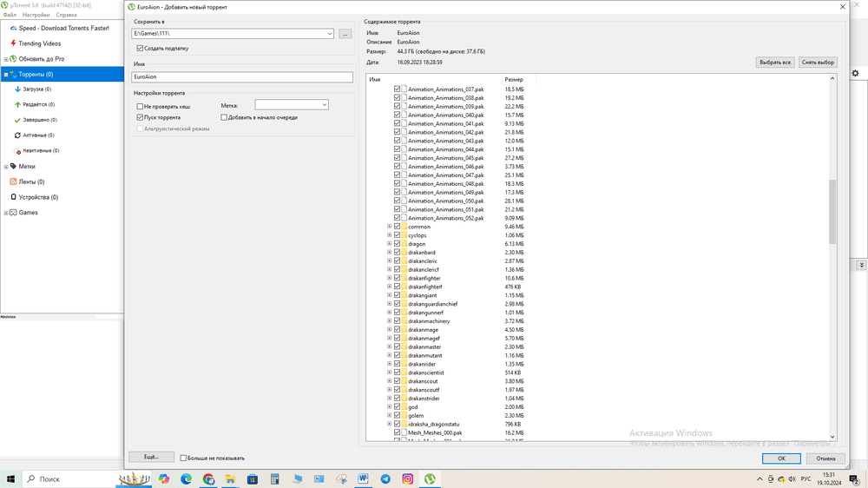868x488 pixels.
Task: Click the Завершено green checkmark icon
Action: (17, 120)
